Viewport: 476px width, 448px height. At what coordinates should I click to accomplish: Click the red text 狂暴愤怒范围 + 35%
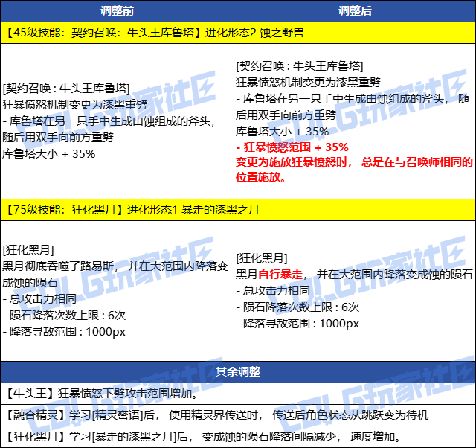pos(292,147)
